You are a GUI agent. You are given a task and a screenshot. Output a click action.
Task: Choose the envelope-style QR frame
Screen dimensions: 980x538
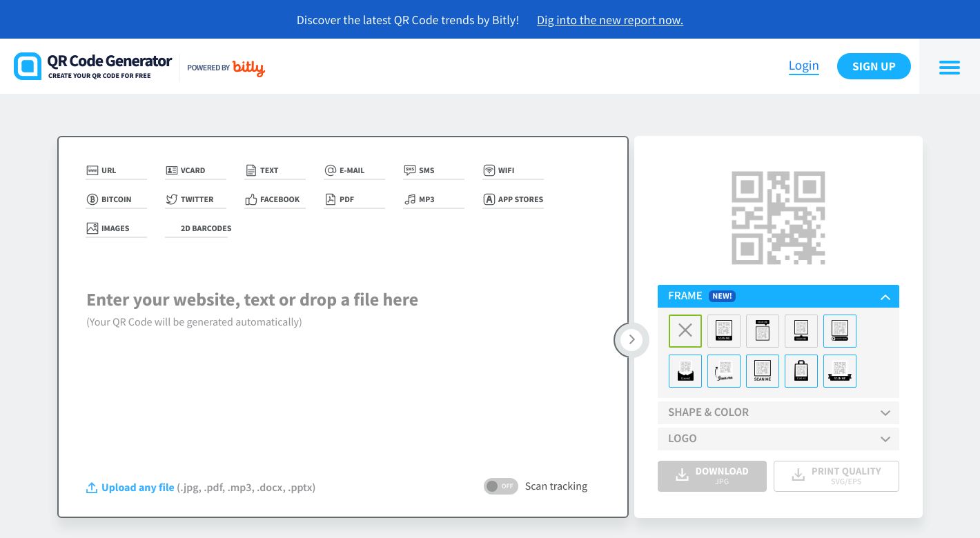click(x=685, y=371)
